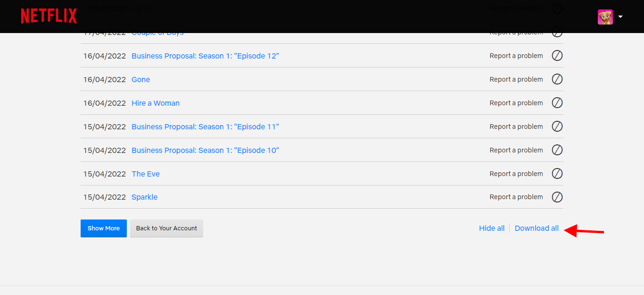Open The Eve title link
644x295 pixels.
[x=146, y=174]
